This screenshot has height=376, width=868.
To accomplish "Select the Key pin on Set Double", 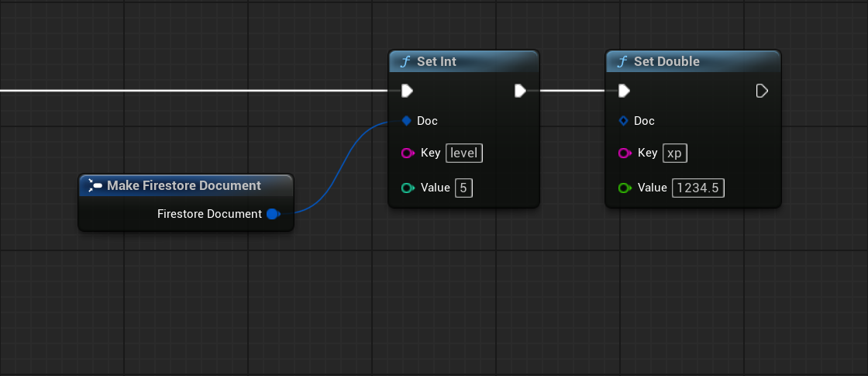I will 624,154.
